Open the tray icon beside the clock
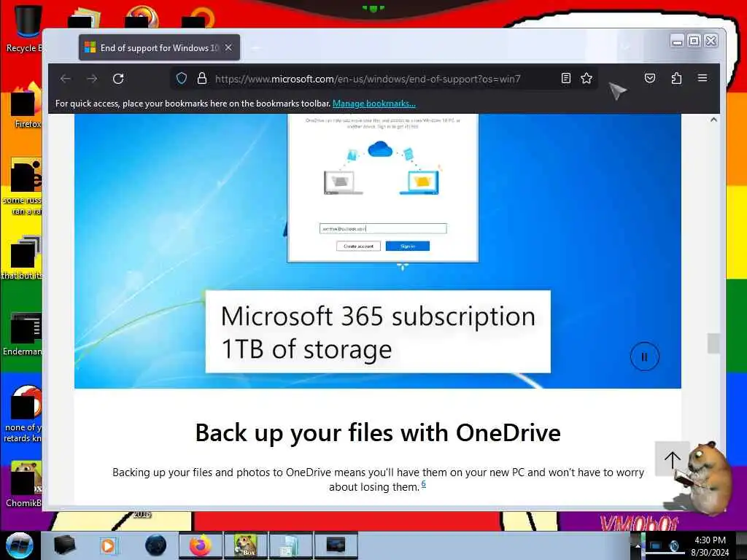Viewport: 747px width, 560px height. tap(674, 545)
